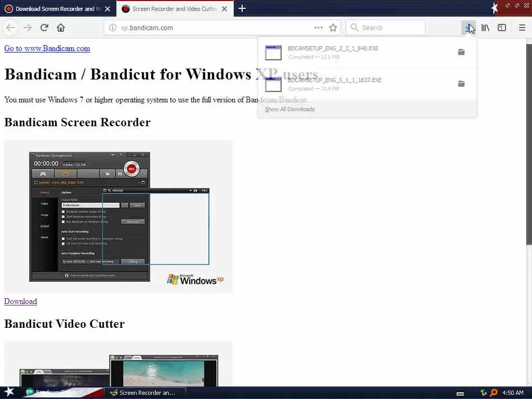Open the Library toolbar button
The width and height of the screenshot is (532, 399).
[485, 28]
